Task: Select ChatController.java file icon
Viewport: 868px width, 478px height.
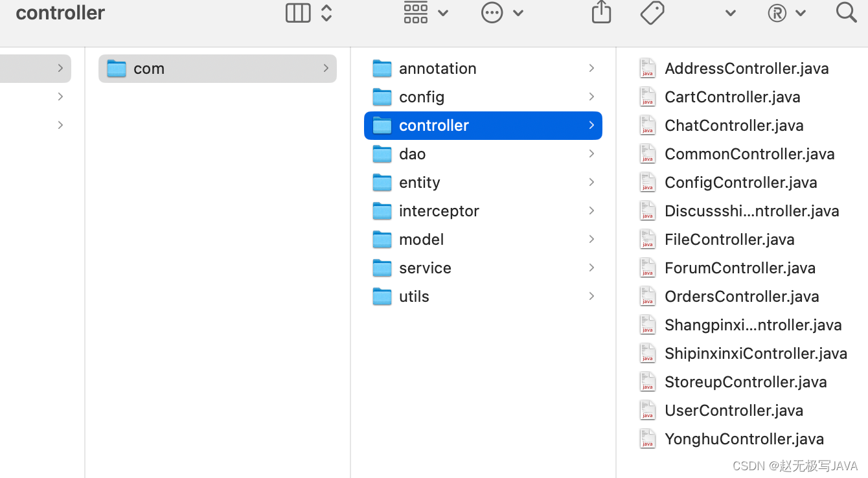Action: 648,125
